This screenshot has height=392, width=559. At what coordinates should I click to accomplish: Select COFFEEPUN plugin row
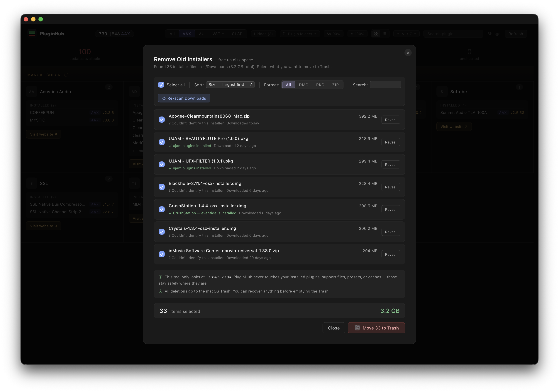pyautogui.click(x=72, y=112)
